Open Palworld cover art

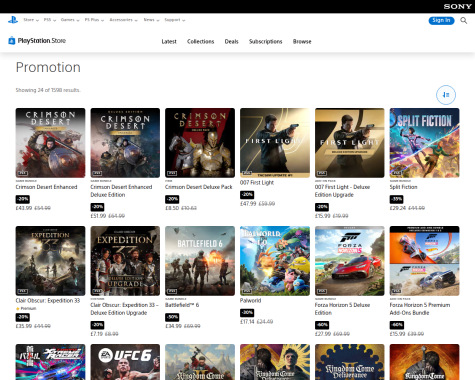pyautogui.click(x=275, y=261)
